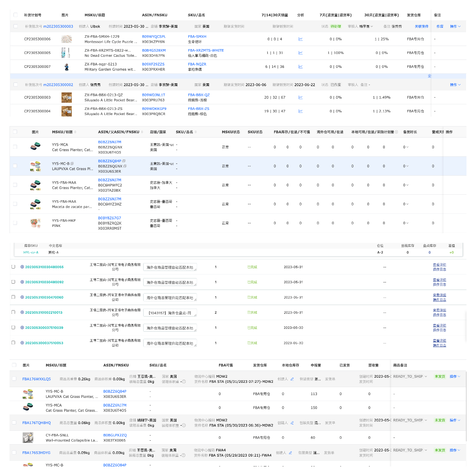
Task: Check the YYS-MCA product row checkbox
Action: 15,147
